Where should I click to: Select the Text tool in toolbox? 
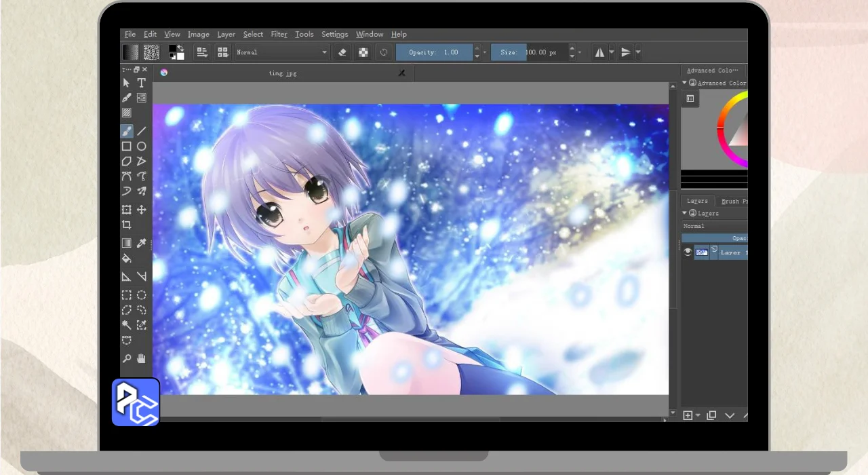click(x=141, y=83)
